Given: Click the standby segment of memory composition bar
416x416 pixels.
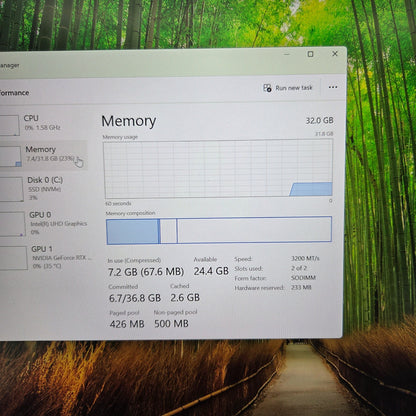Looking at the screenshot, I should tap(168, 231).
